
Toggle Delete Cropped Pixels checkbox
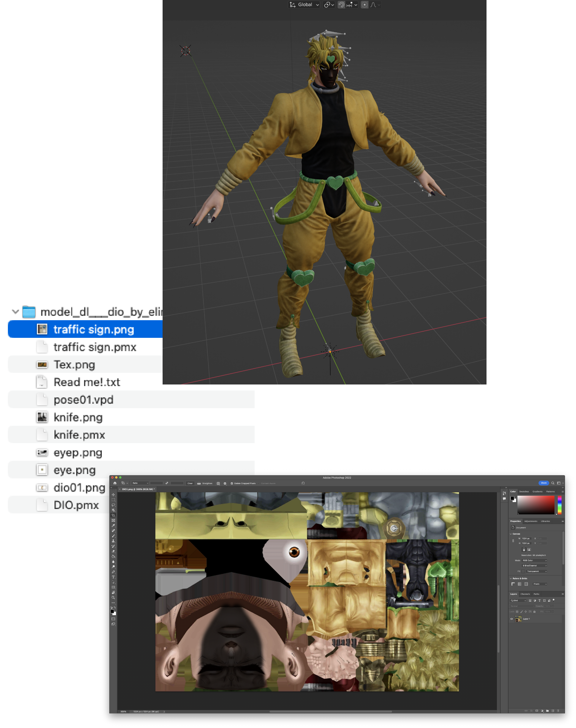[x=232, y=483]
